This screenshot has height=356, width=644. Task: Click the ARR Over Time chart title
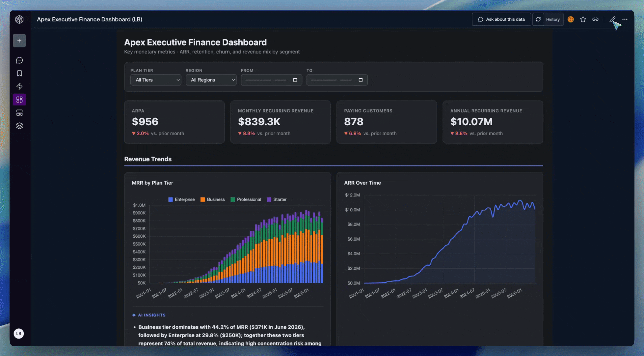(x=362, y=183)
